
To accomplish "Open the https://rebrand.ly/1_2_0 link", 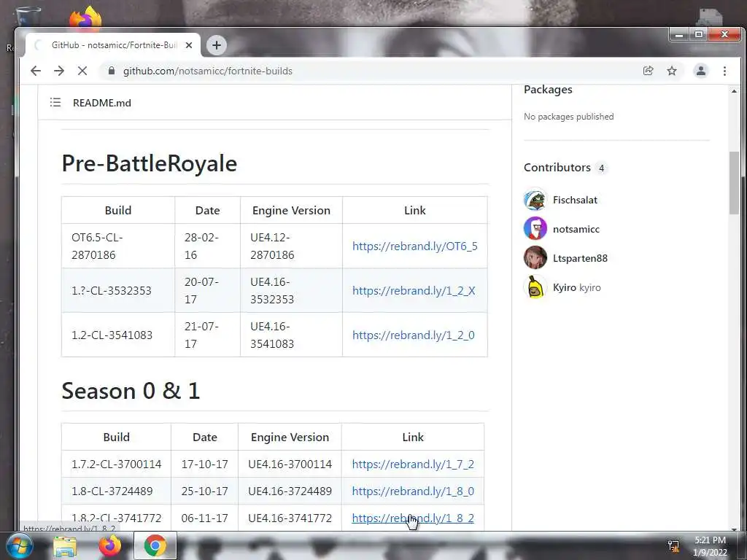I will point(414,335).
